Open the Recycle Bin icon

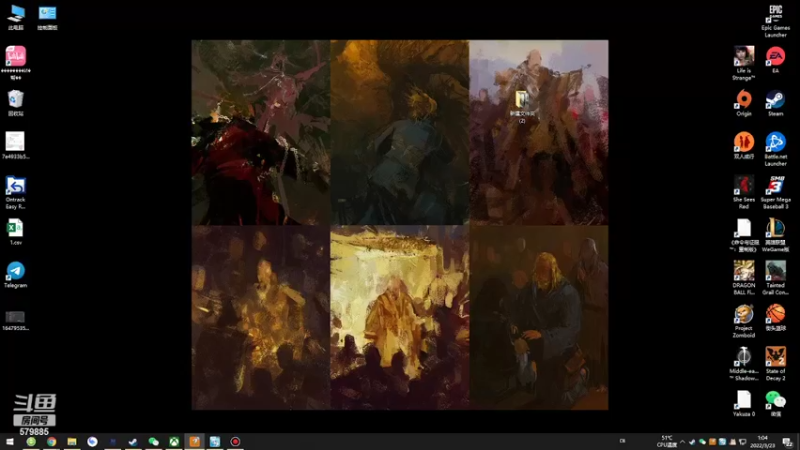click(x=16, y=103)
